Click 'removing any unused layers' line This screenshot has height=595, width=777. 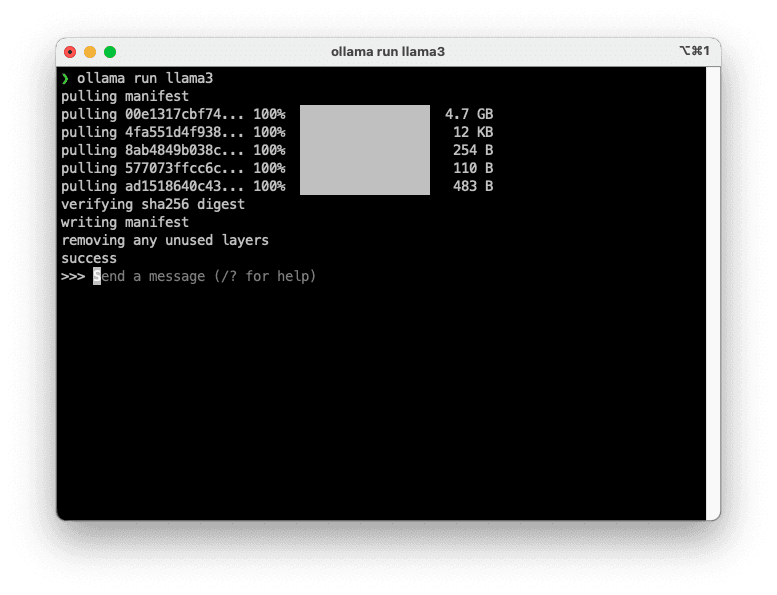(165, 240)
